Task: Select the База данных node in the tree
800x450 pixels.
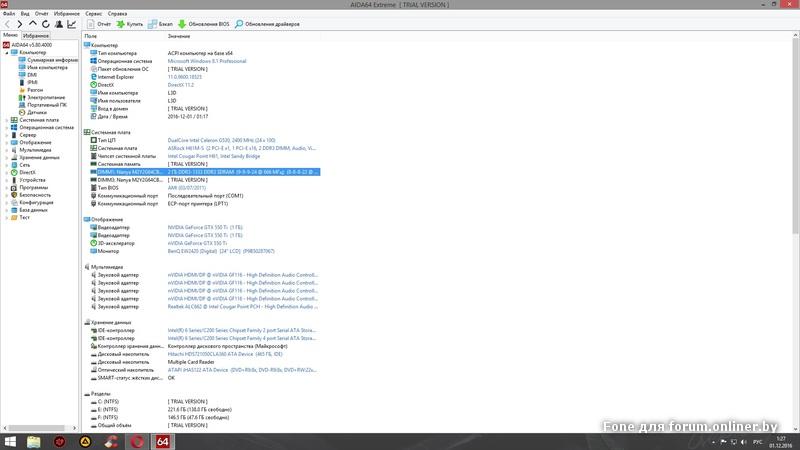Action: pos(29,210)
